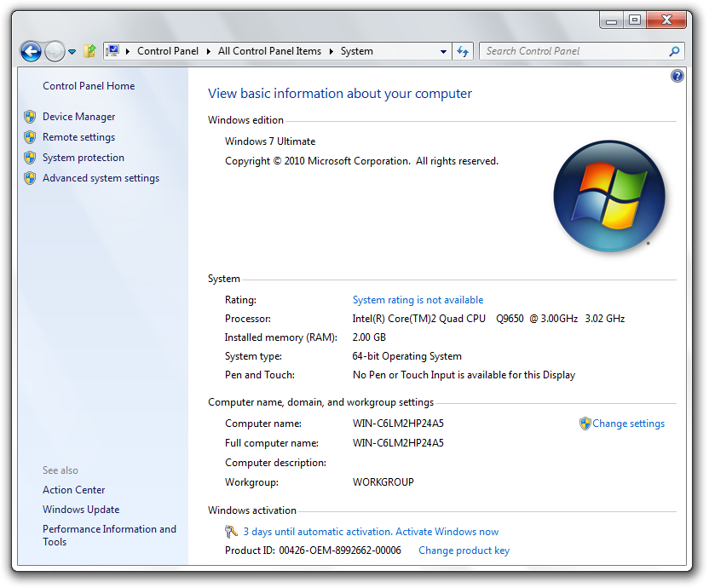This screenshot has height=588, width=709.
Task: Click the Back navigation arrow button
Action: click(x=31, y=51)
